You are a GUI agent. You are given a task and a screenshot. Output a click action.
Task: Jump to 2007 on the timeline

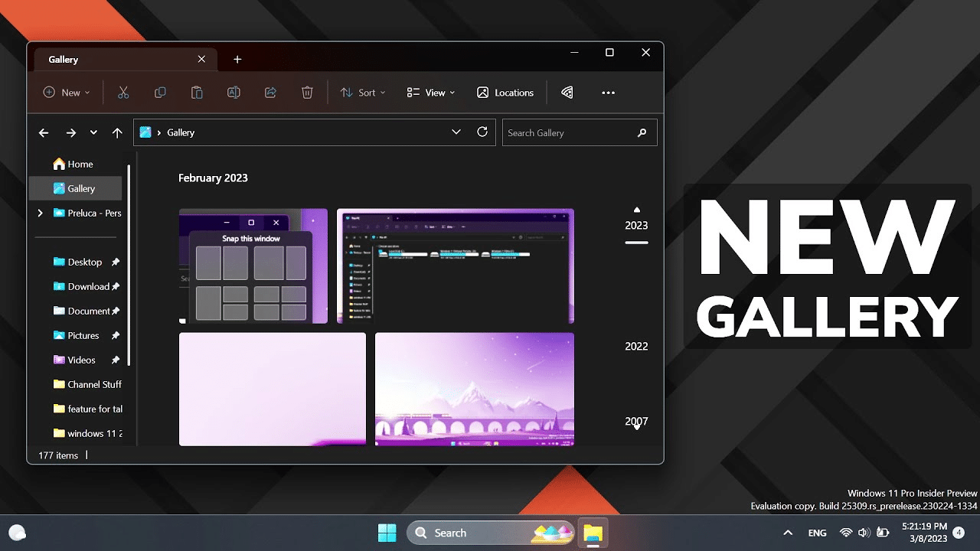(x=636, y=421)
